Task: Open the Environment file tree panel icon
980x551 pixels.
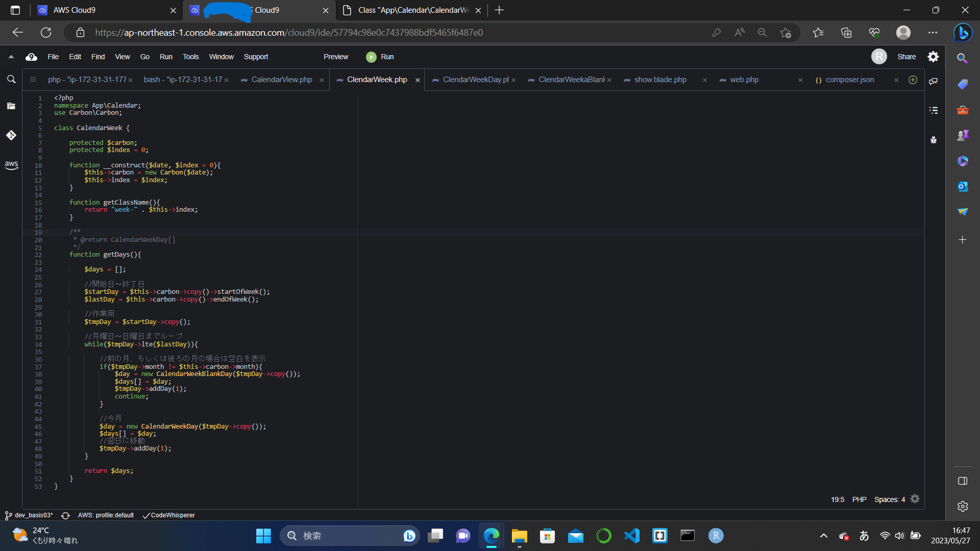Action: point(11,106)
